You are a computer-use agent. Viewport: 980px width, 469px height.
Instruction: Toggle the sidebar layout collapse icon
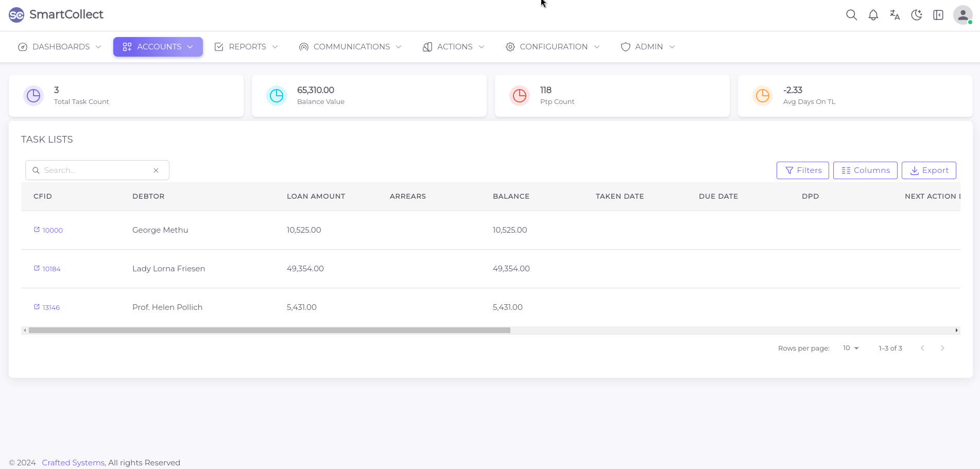(x=938, y=15)
